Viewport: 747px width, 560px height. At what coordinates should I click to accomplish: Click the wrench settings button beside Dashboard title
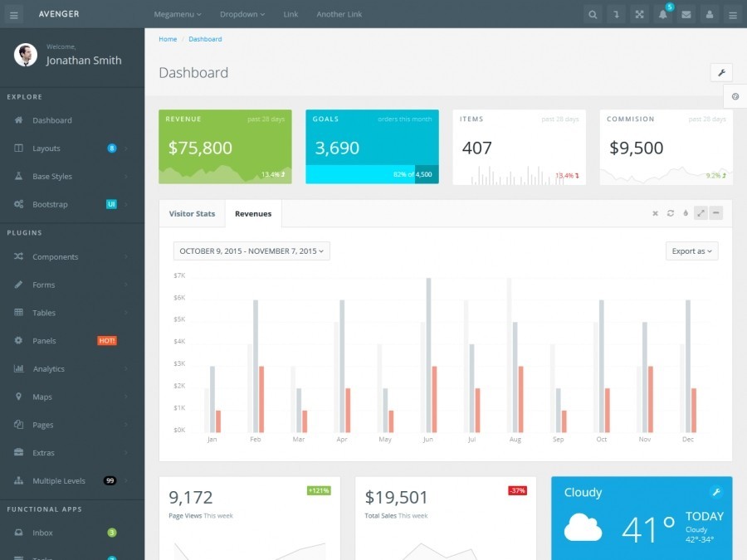(x=721, y=73)
